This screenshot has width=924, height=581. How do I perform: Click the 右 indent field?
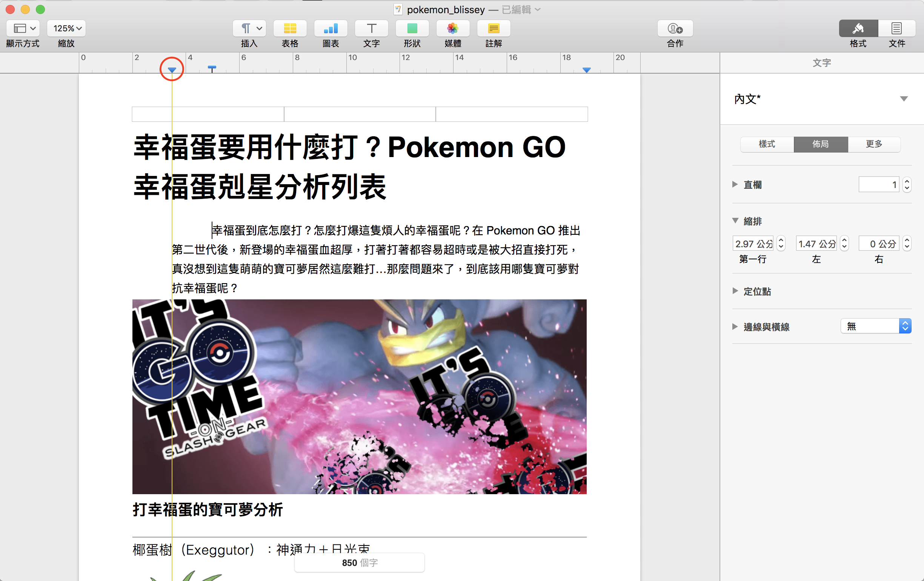coord(879,243)
